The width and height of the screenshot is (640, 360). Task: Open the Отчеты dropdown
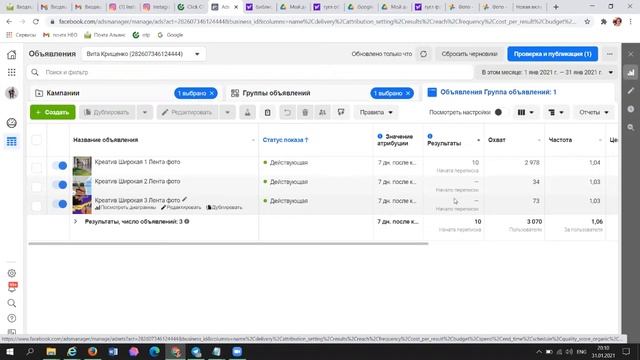click(x=594, y=112)
